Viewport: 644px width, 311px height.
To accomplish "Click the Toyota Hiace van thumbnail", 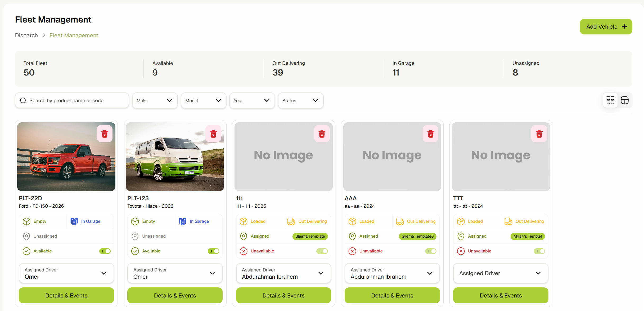I will [175, 157].
